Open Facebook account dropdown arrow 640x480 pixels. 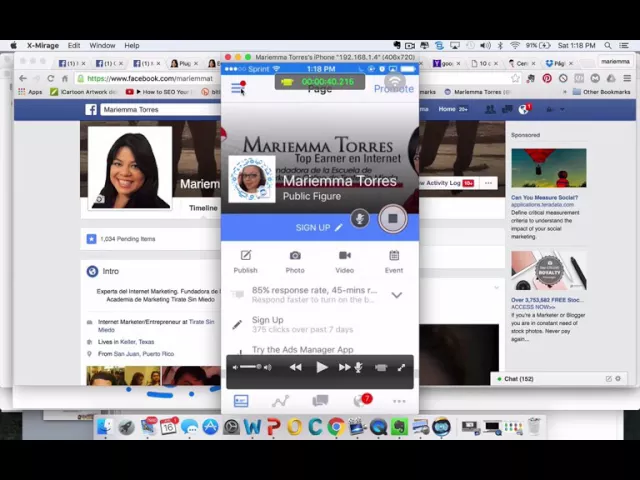[562, 109]
